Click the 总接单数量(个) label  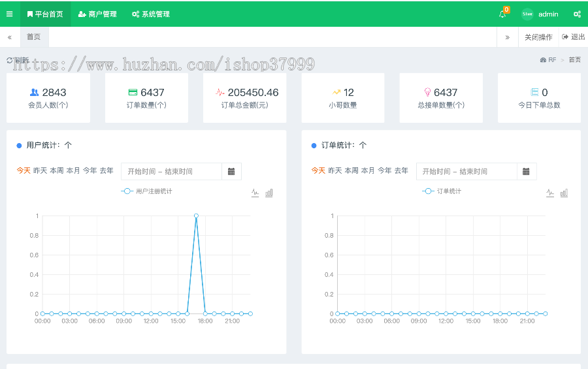[441, 105]
